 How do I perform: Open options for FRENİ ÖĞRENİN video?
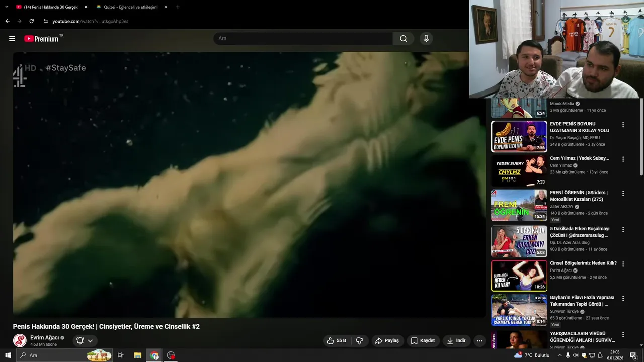click(623, 193)
